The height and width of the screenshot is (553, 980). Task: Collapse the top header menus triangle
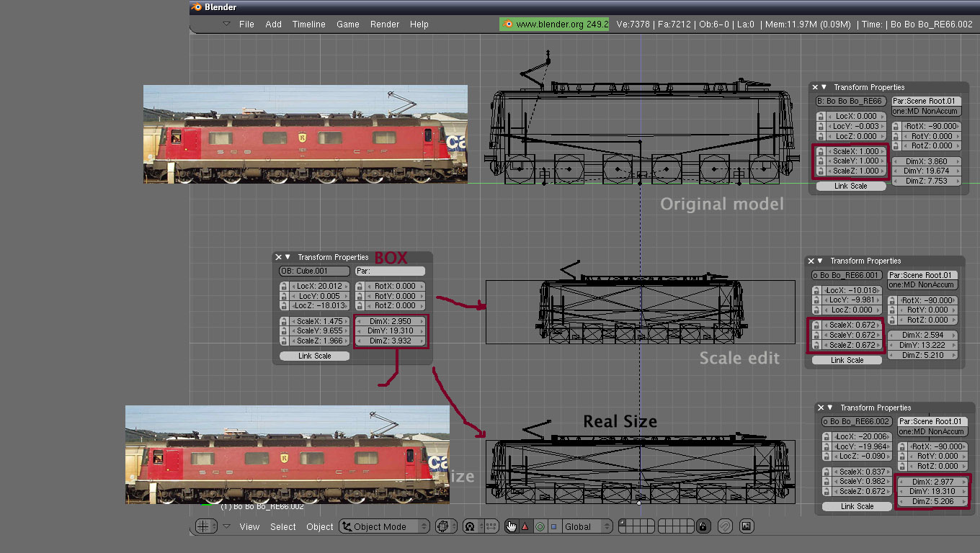226,24
